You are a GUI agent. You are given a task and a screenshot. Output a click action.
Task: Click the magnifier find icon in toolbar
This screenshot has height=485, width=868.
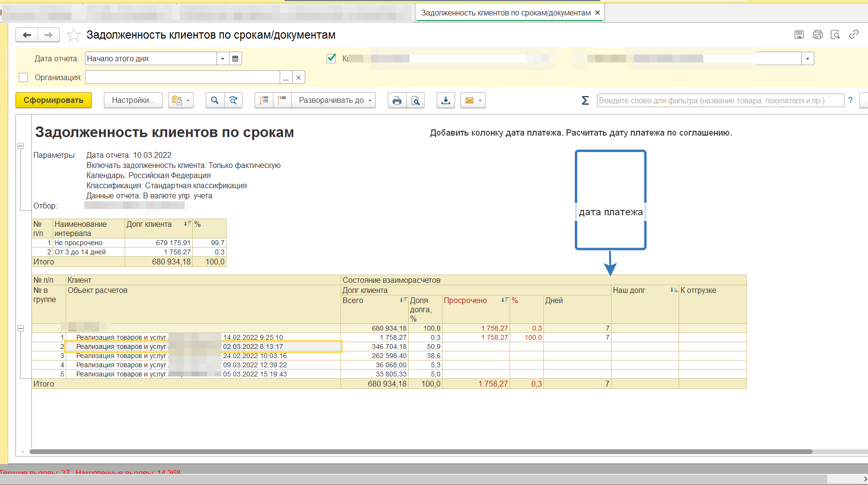click(214, 100)
